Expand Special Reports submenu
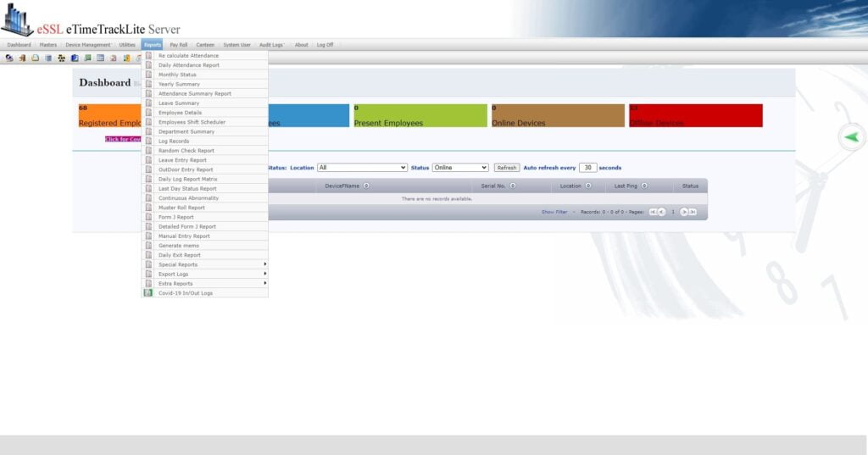Image resolution: width=868 pixels, height=455 pixels. click(x=205, y=264)
